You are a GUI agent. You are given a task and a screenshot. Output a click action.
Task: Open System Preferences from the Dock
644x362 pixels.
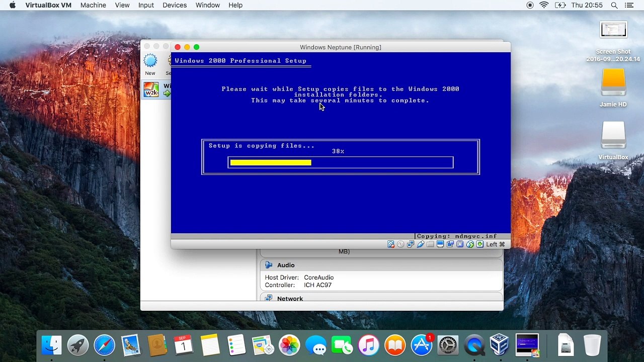[448, 345]
